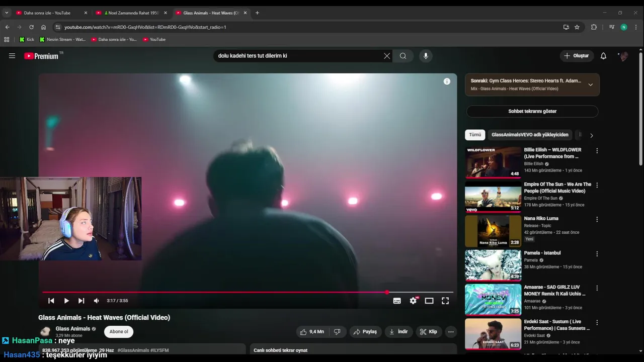Image resolution: width=644 pixels, height=362 pixels.
Task: Open the Pamela - istanbul title
Action: point(542,253)
